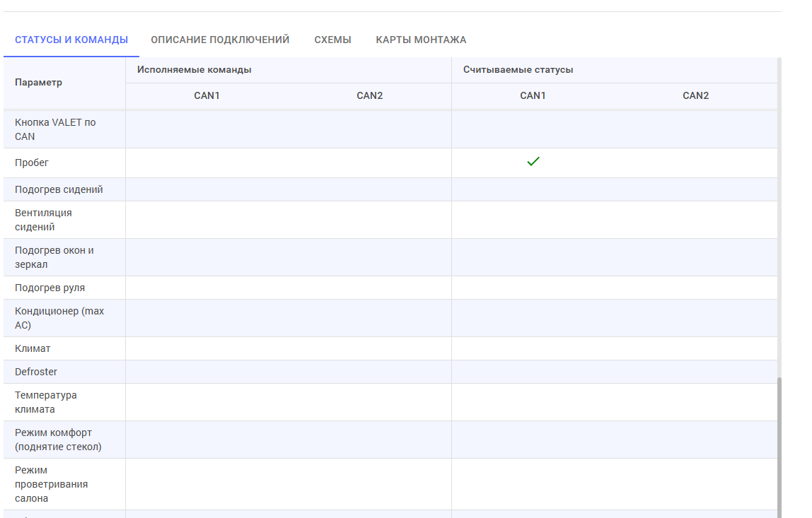
Task: Click the Параметр column header
Action: [39, 83]
